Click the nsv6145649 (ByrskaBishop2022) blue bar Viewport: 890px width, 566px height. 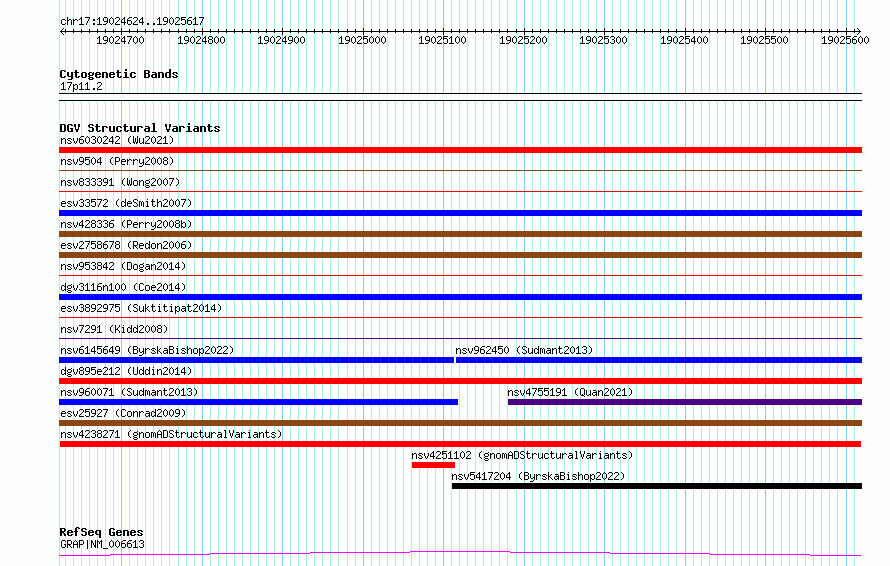tap(257, 360)
